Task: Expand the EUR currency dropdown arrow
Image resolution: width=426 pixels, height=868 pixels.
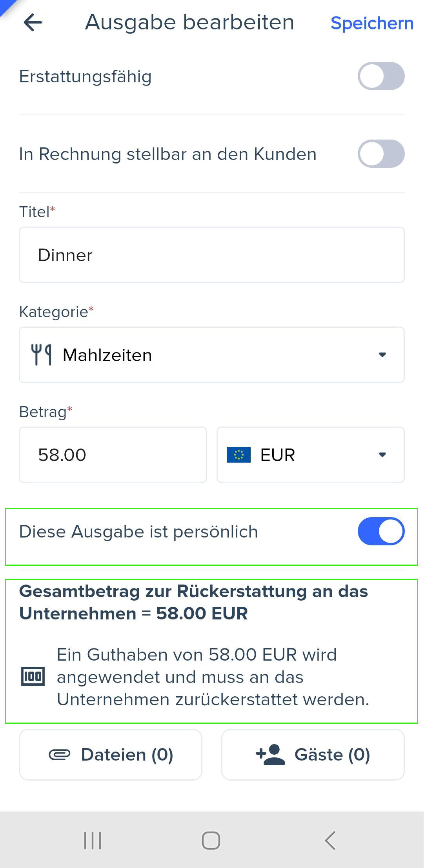Action: point(382,455)
